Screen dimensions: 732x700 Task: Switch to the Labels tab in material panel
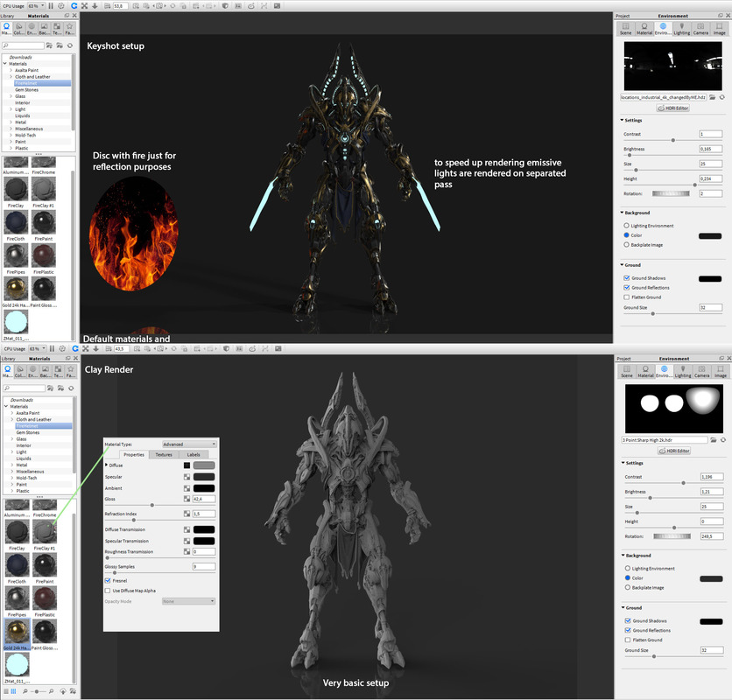click(194, 454)
